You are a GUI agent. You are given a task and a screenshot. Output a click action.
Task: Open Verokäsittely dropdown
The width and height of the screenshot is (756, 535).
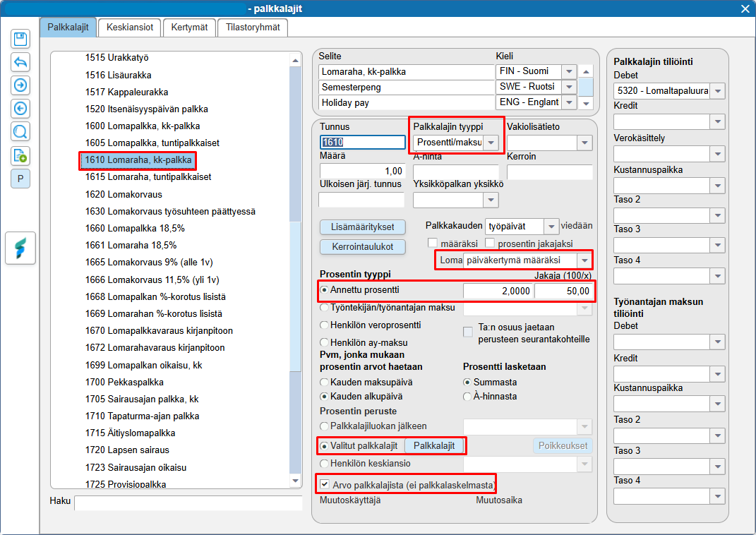[717, 155]
